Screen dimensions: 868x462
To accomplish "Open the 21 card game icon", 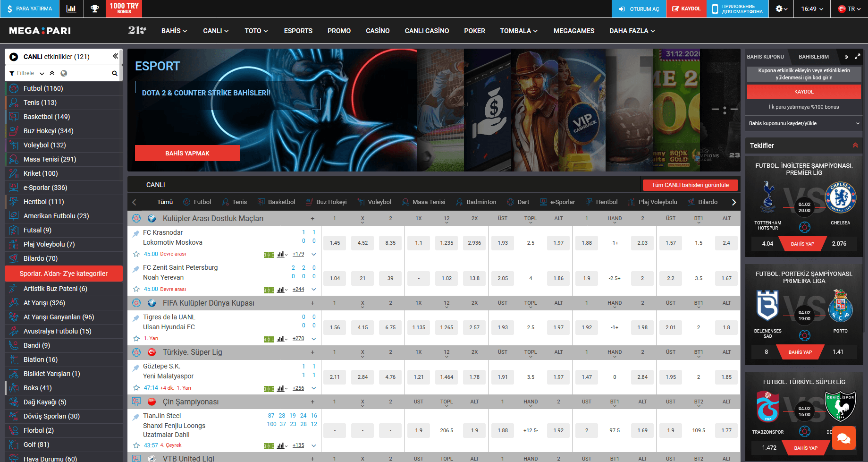I will [x=137, y=30].
